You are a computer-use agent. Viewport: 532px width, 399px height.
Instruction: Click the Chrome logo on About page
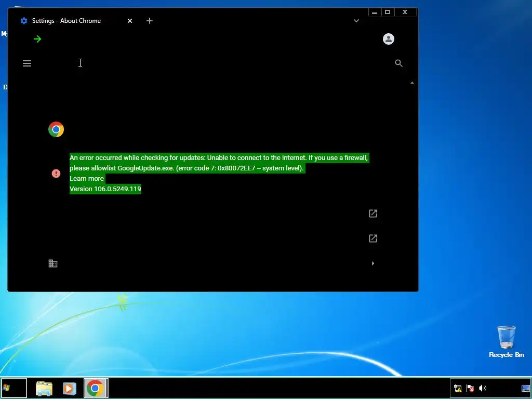point(56,129)
